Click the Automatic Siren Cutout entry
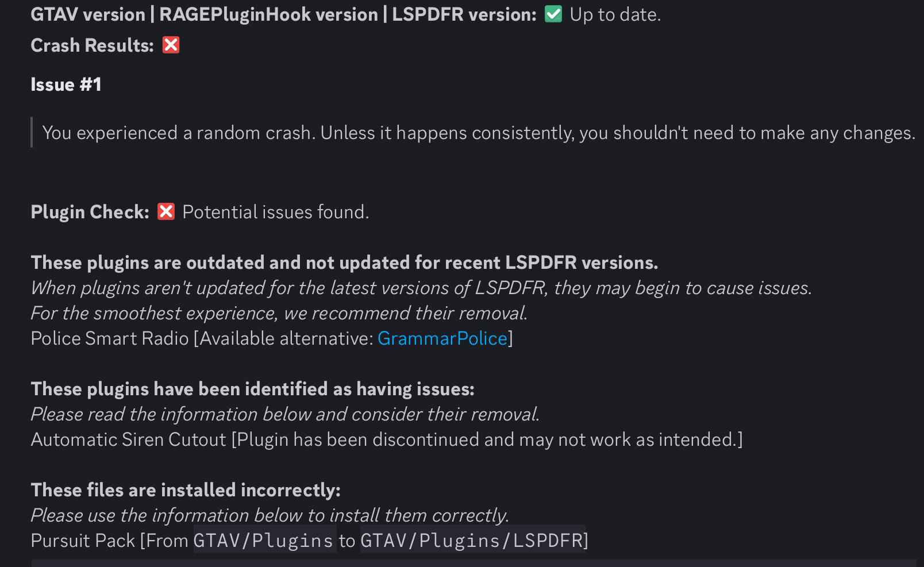 click(128, 439)
